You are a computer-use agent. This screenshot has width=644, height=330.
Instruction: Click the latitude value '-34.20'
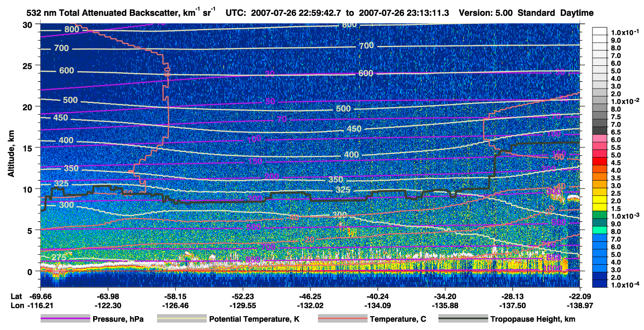445,296
